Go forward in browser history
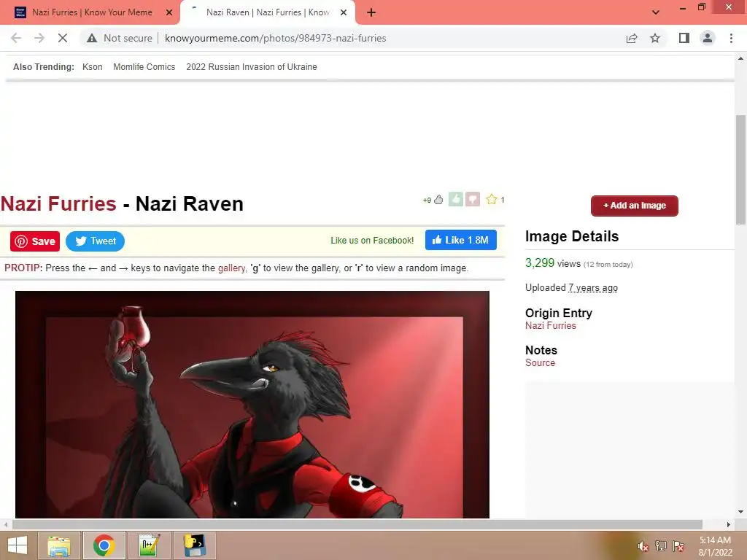The height and width of the screenshot is (560, 747). pos(39,38)
